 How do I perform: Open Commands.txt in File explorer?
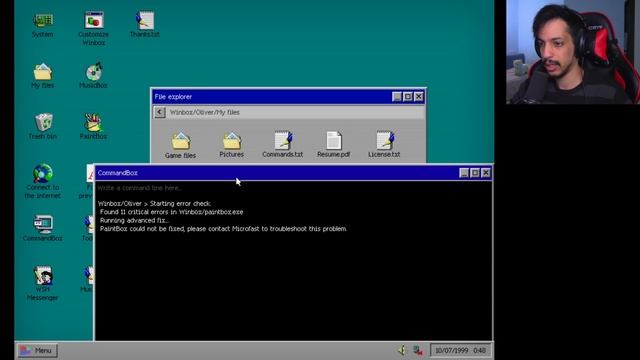click(x=282, y=144)
